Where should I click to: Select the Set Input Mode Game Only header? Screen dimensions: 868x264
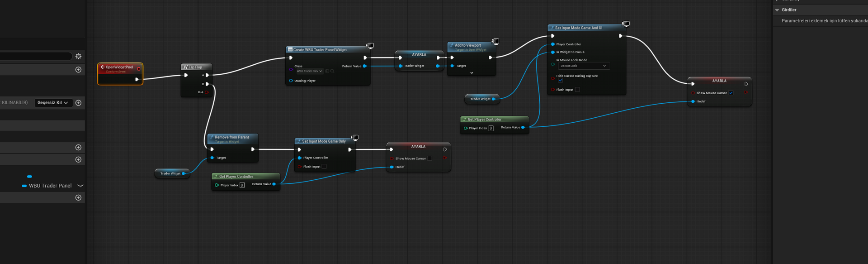324,141
